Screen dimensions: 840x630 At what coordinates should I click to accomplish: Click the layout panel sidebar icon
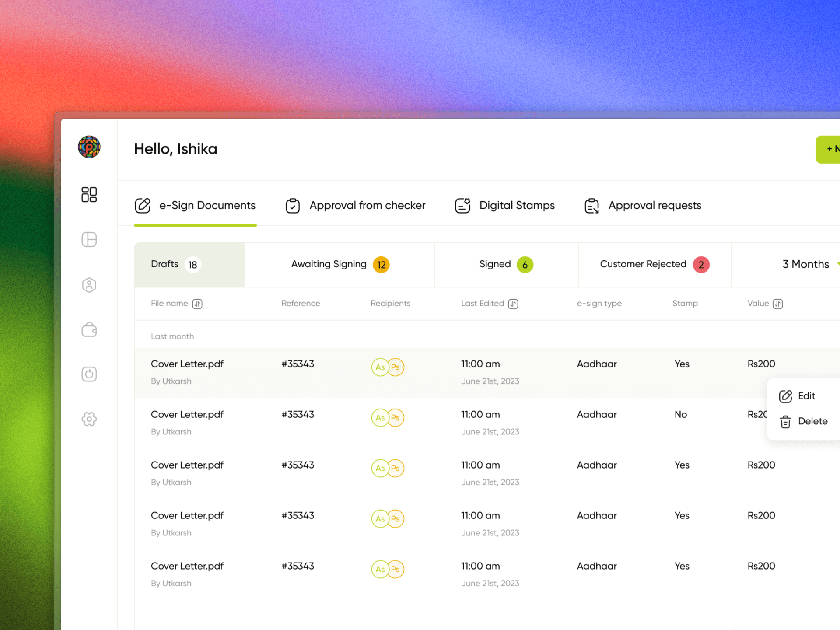click(89, 239)
